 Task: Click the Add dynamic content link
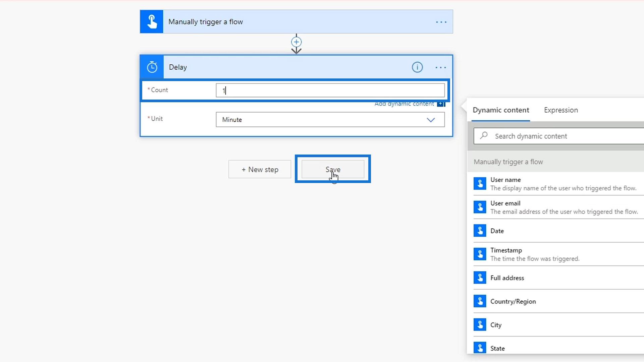coord(404,104)
